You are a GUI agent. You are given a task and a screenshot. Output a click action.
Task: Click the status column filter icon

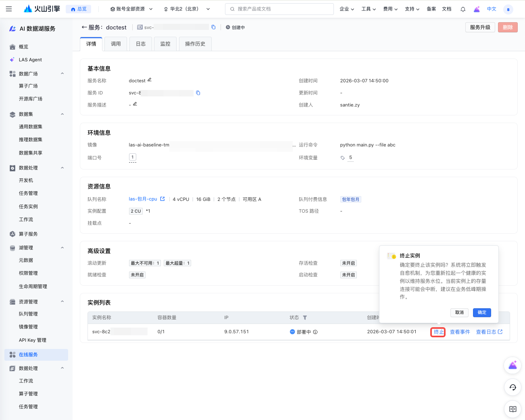tap(305, 318)
